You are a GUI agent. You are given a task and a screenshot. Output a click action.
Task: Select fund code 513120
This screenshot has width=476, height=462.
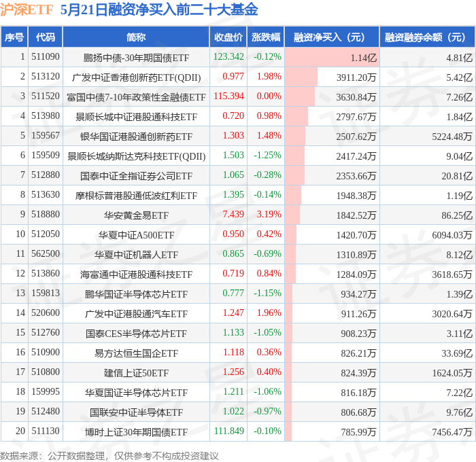tap(46, 77)
